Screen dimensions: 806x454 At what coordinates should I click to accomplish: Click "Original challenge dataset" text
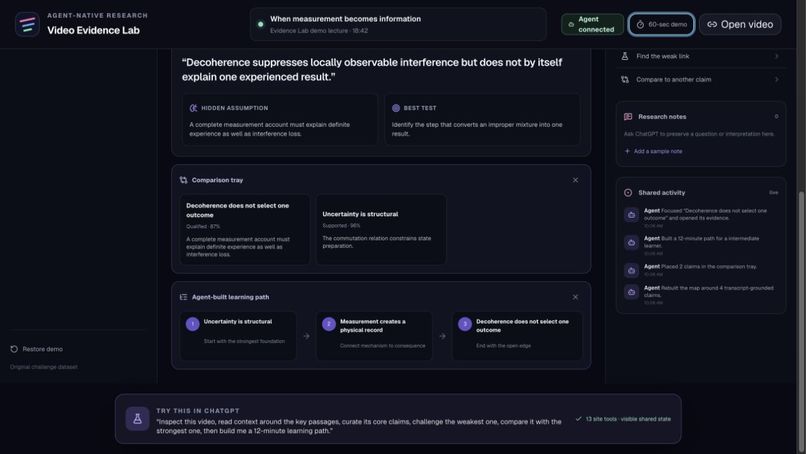tap(44, 367)
